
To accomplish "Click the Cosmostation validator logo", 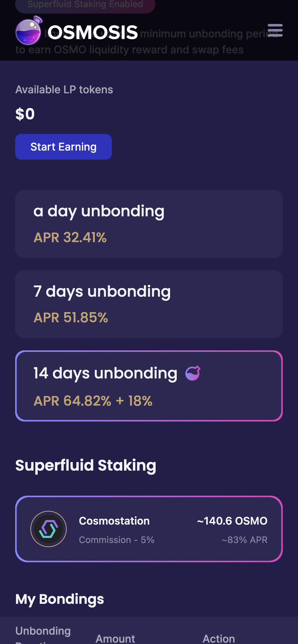I will pyautogui.click(x=49, y=529).
